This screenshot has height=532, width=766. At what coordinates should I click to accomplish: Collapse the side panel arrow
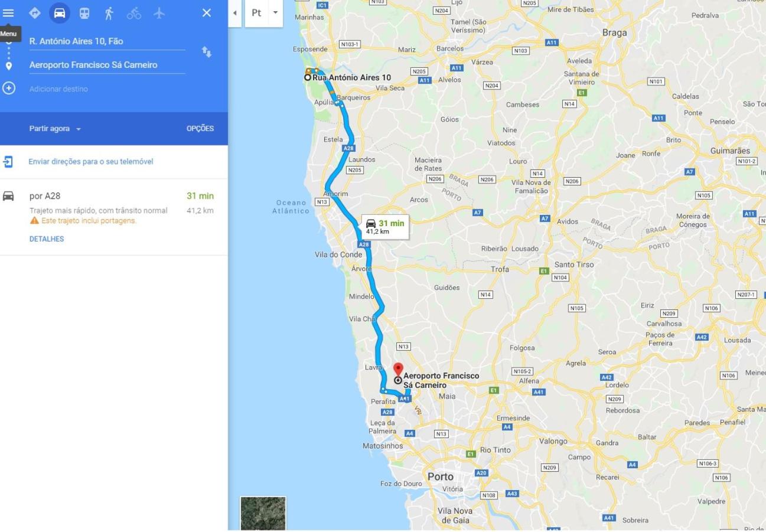(235, 13)
